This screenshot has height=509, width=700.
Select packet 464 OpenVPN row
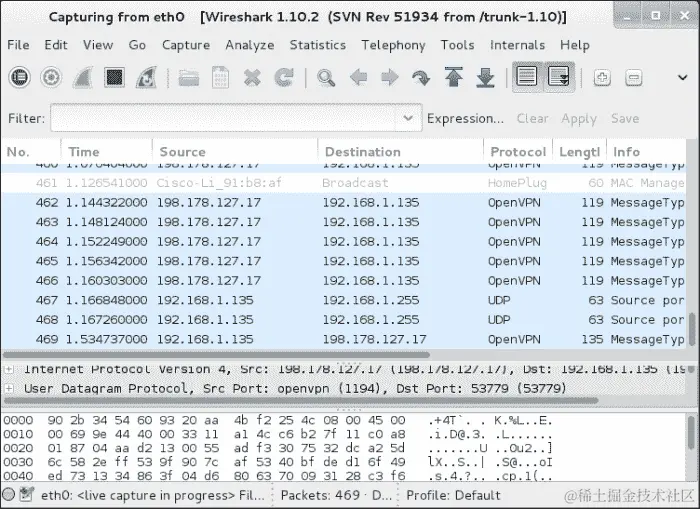(x=343, y=242)
